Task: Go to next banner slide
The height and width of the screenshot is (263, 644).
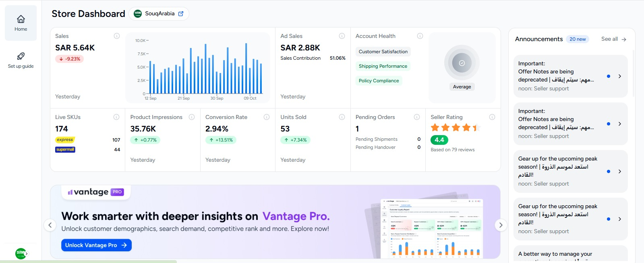Action: tap(501, 225)
